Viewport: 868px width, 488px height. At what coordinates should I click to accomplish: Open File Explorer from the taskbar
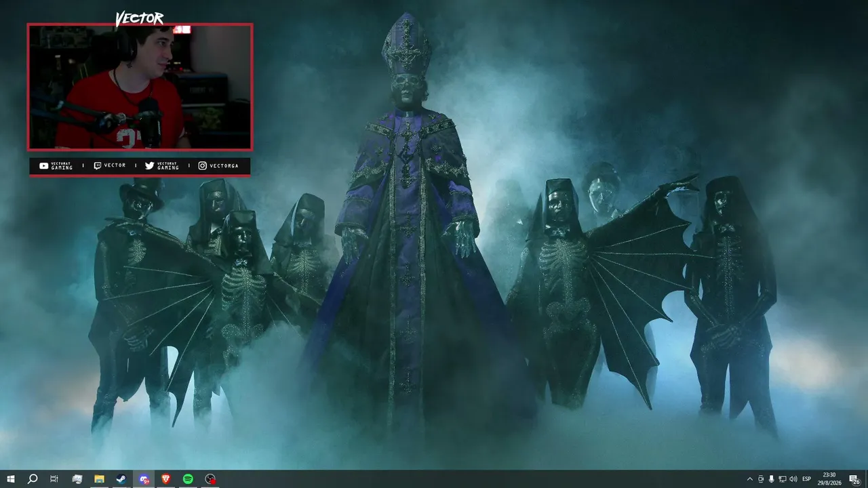[x=99, y=479]
